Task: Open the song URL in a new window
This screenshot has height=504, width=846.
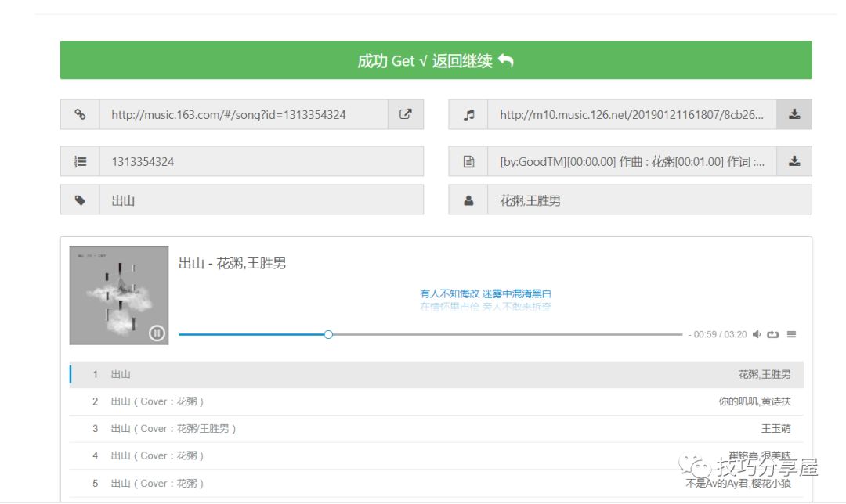Action: tap(406, 114)
